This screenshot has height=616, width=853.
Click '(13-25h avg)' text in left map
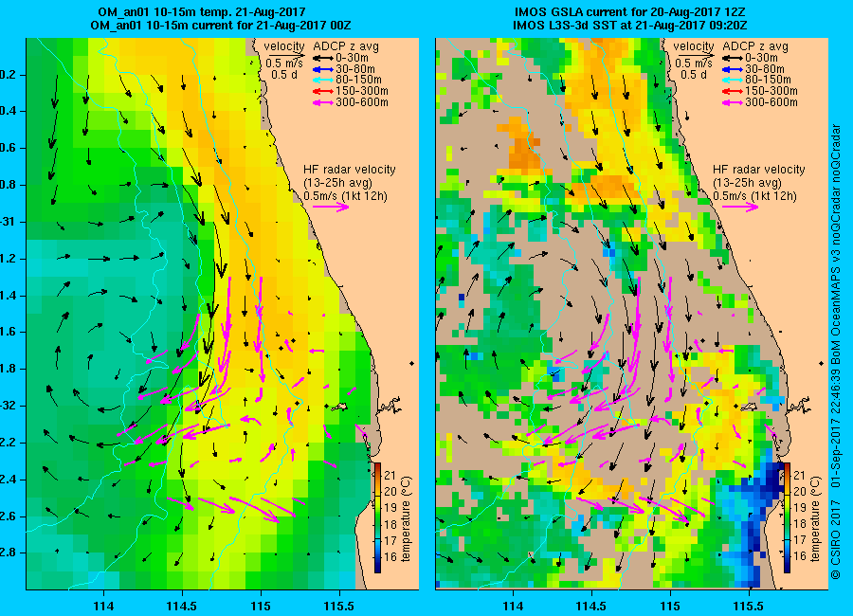(337, 183)
